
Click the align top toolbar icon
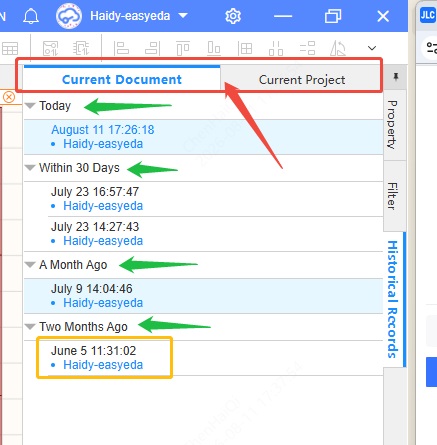(x=183, y=48)
